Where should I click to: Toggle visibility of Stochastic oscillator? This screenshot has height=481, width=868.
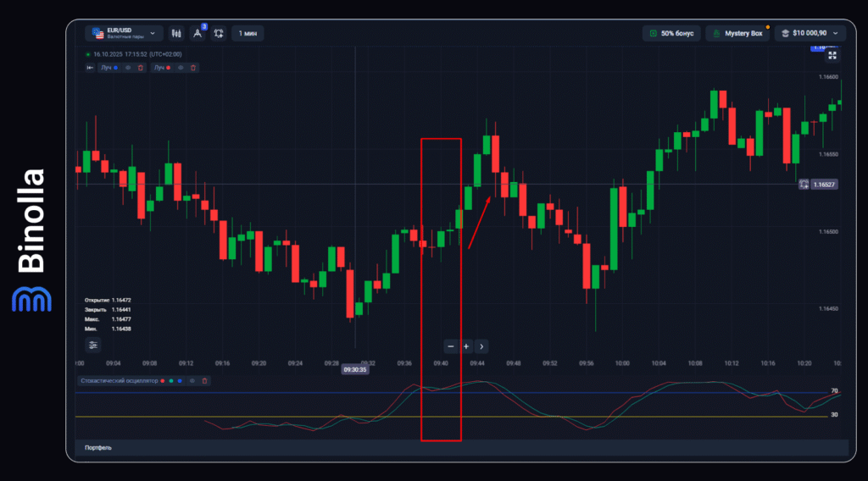tap(192, 381)
